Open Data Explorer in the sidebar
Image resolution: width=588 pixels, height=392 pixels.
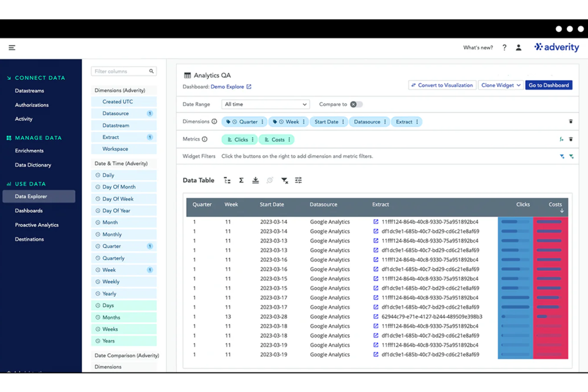point(31,196)
